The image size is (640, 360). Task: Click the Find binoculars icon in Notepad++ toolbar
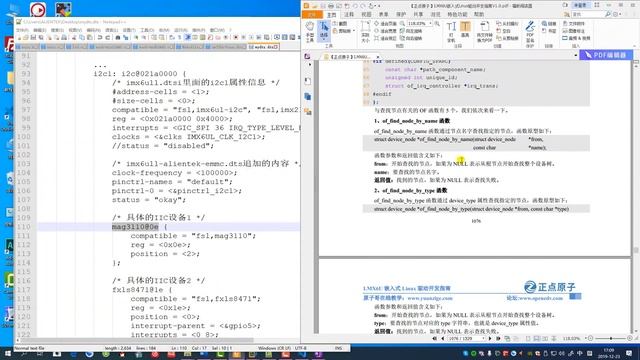[x=118, y=38]
